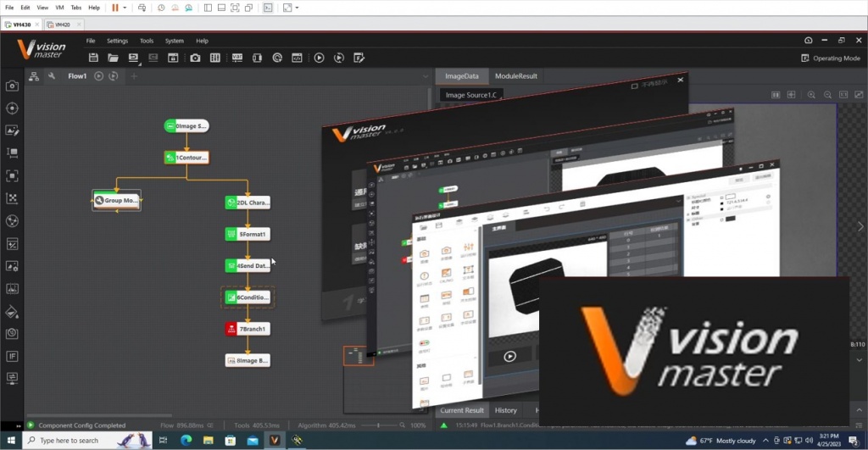Open the Calculation tool in left sidebar
This screenshot has width=868, height=450.
click(12, 243)
